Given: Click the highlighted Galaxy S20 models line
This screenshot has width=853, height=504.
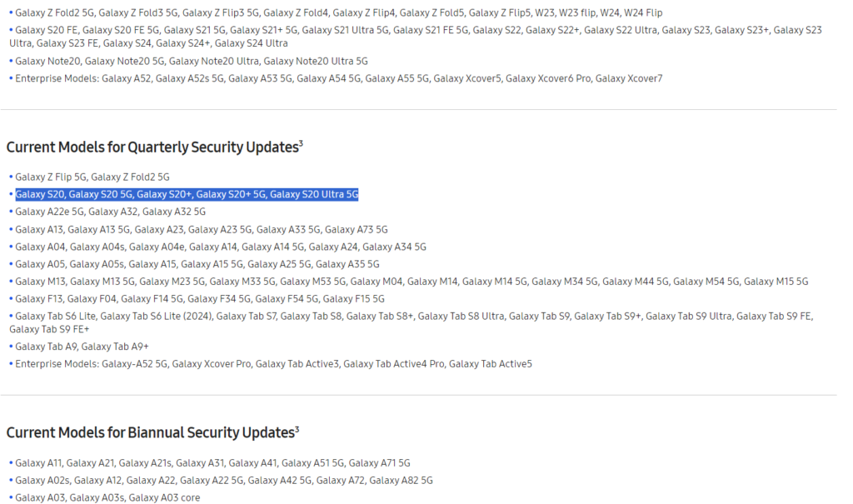Looking at the screenshot, I should tap(187, 194).
